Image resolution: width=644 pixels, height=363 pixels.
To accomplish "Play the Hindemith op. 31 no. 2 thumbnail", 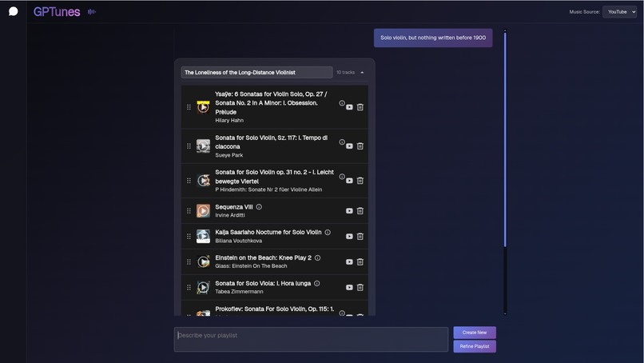I will pos(203,181).
